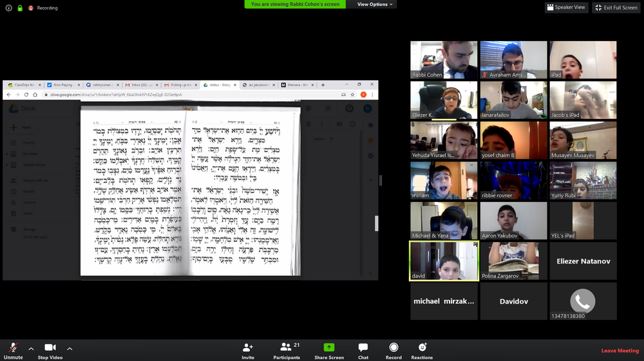This screenshot has height=361, width=644.
Task: Open the Chat panel
Action: coord(363,351)
